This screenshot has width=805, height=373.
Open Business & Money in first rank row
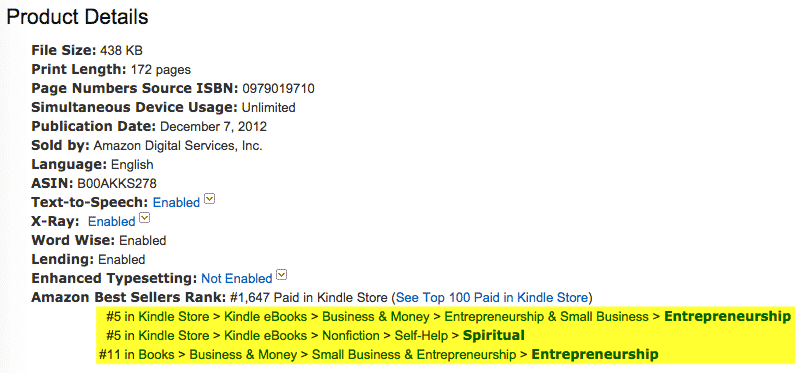click(376, 317)
